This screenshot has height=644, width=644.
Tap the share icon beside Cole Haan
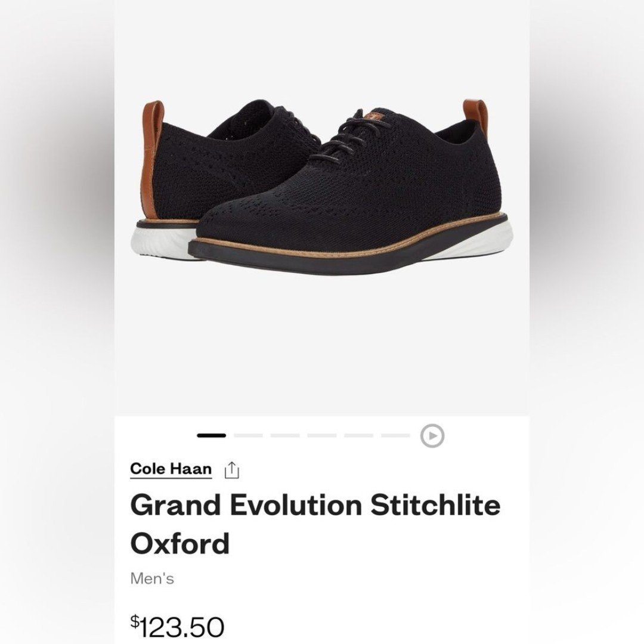(x=232, y=470)
